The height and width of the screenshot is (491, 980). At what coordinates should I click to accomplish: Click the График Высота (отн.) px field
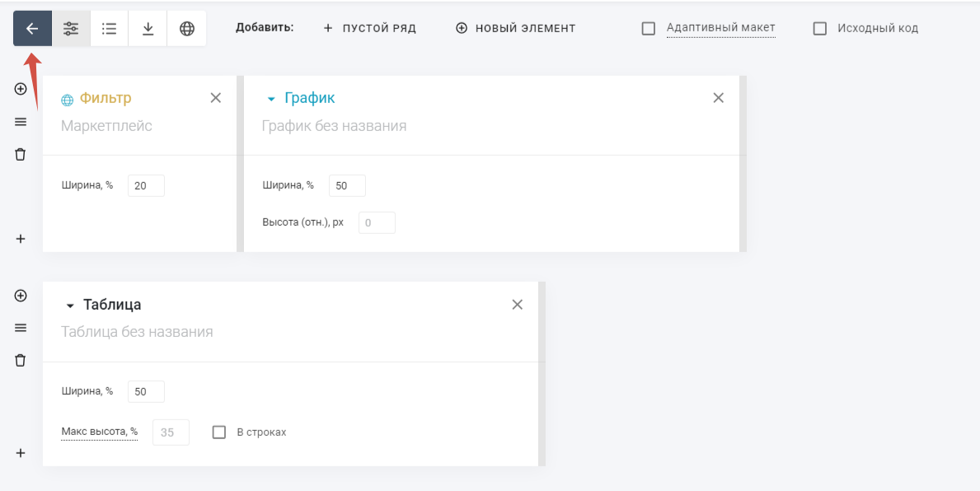pos(377,223)
